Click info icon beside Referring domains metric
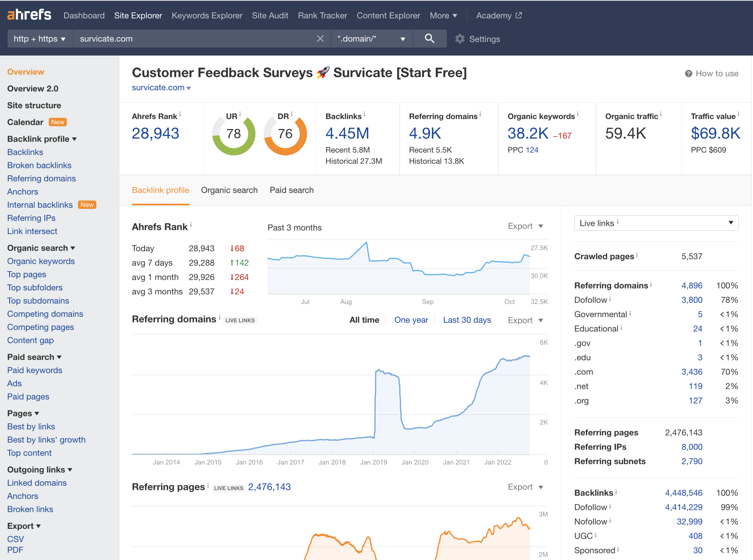753x560 pixels. coord(480,114)
